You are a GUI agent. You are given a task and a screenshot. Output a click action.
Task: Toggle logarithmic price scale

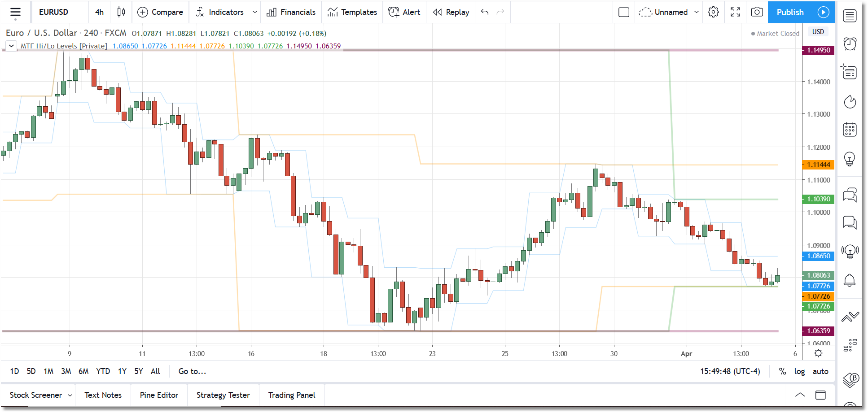(800, 371)
